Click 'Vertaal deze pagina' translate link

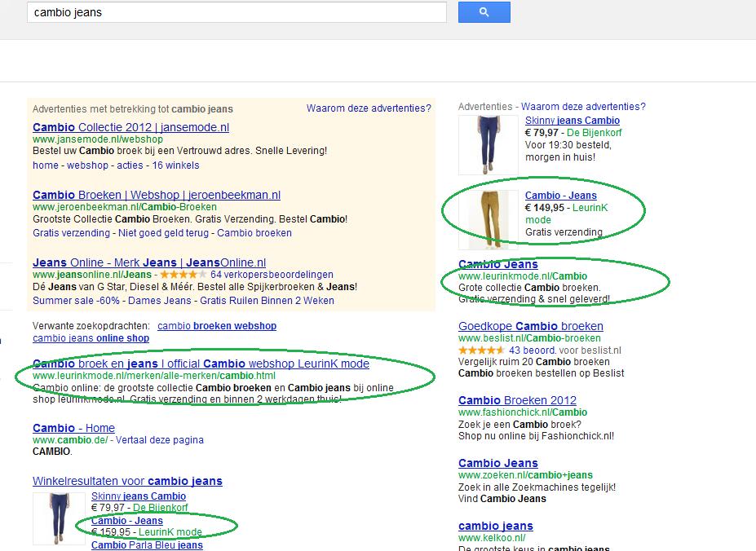(160, 440)
